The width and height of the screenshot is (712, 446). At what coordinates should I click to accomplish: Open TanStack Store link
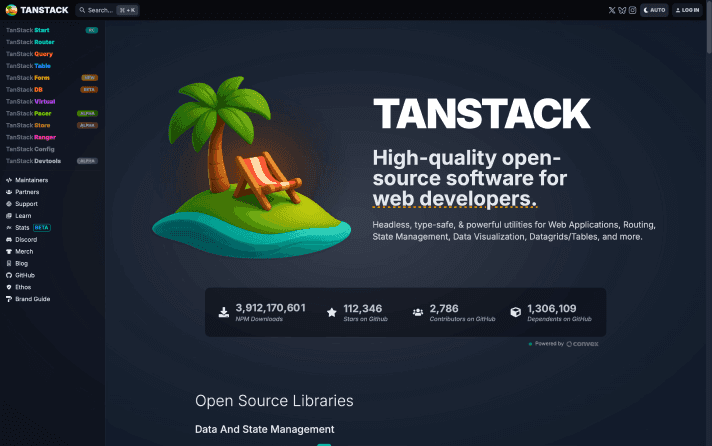coord(28,125)
